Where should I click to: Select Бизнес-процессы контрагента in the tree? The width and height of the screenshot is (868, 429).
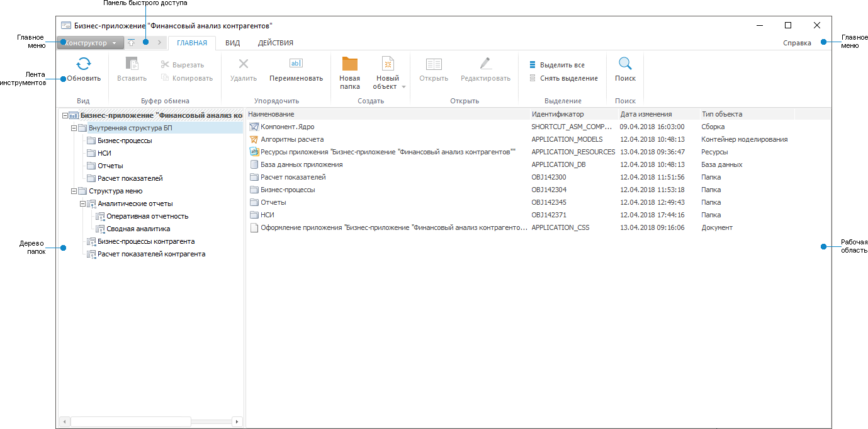coord(146,241)
